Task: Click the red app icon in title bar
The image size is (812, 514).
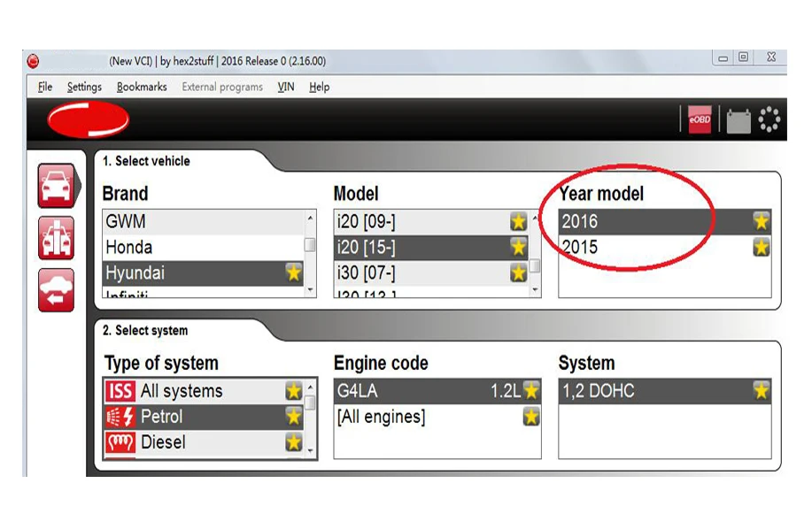Action: coord(33,61)
